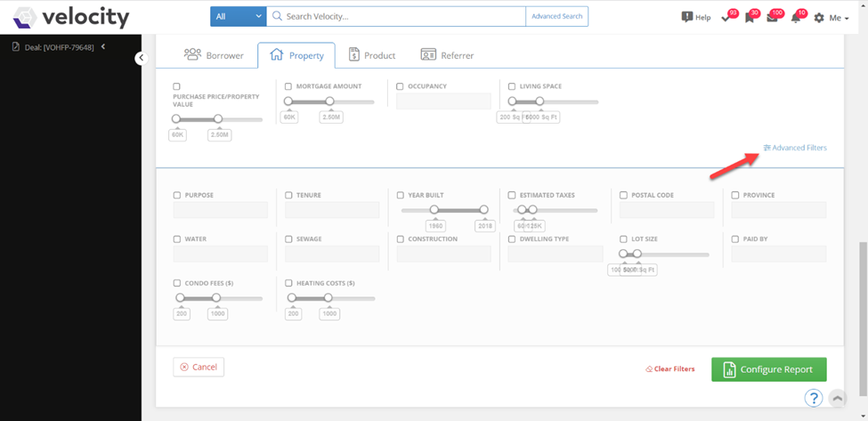Click the scroll-to-top arrow icon

click(838, 398)
